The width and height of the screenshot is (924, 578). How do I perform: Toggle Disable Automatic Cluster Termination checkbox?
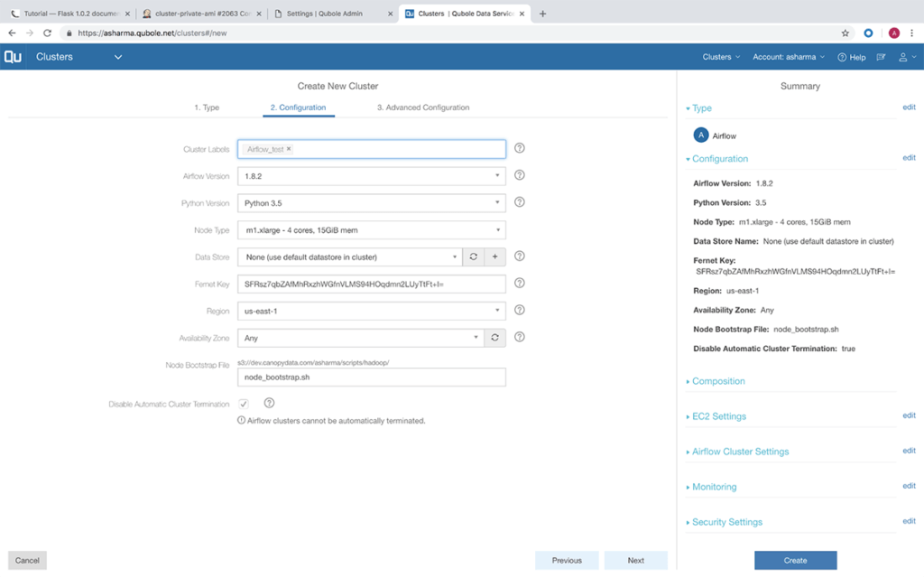tap(244, 404)
